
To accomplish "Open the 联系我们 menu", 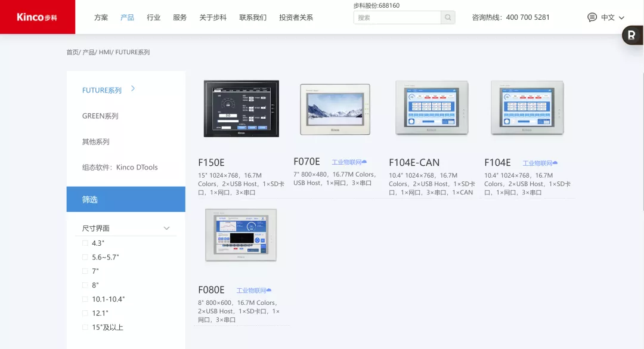I will [253, 17].
